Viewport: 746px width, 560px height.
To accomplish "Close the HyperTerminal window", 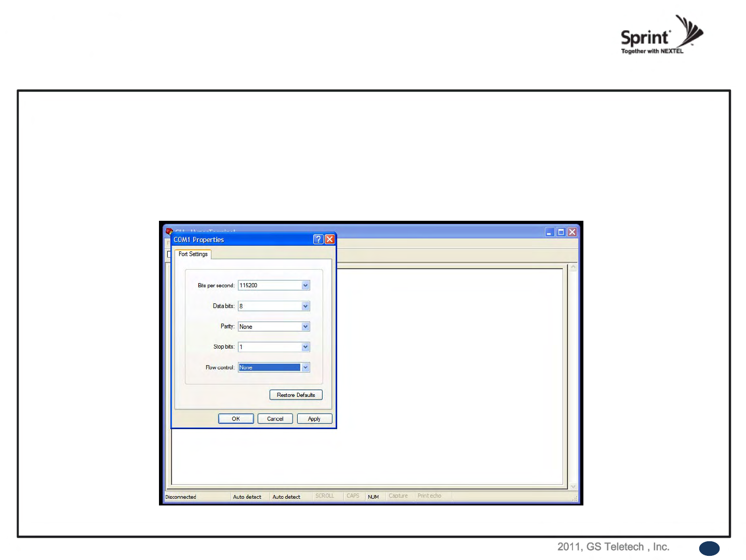I will (572, 232).
